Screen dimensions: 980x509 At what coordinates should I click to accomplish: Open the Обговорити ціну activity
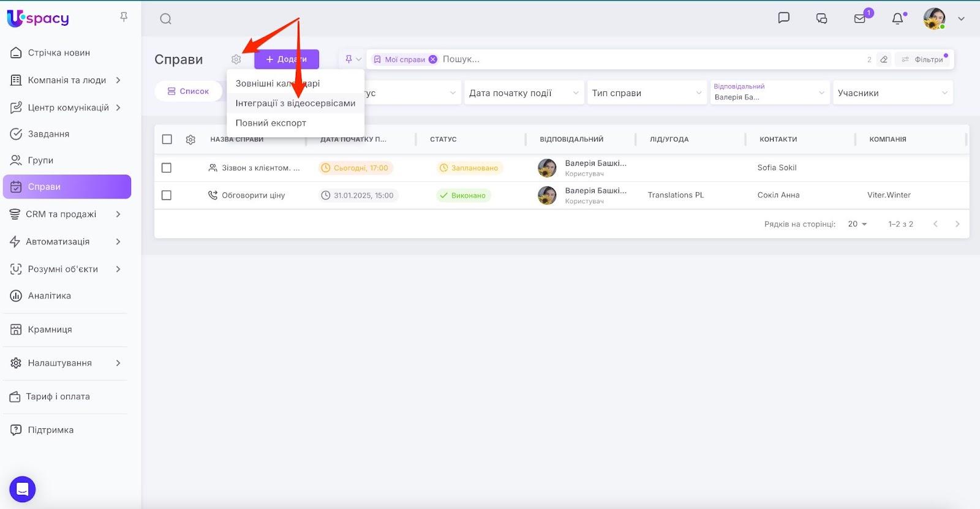253,195
